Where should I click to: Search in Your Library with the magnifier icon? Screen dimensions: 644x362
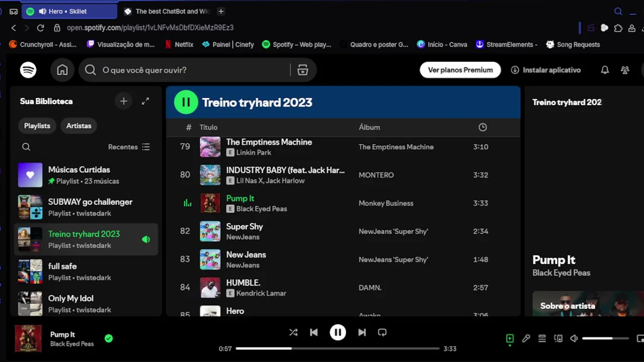click(x=26, y=147)
